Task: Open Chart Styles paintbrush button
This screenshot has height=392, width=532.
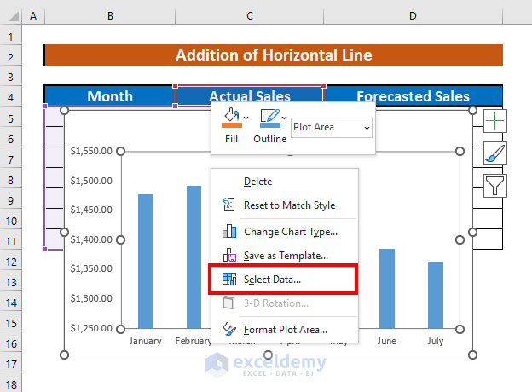Action: click(x=495, y=153)
